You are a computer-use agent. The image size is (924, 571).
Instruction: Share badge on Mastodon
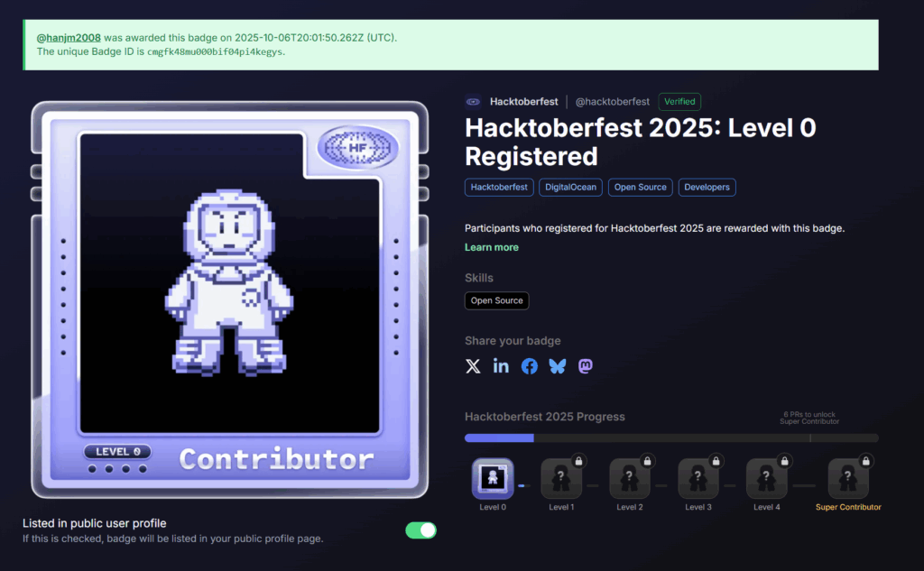click(585, 366)
